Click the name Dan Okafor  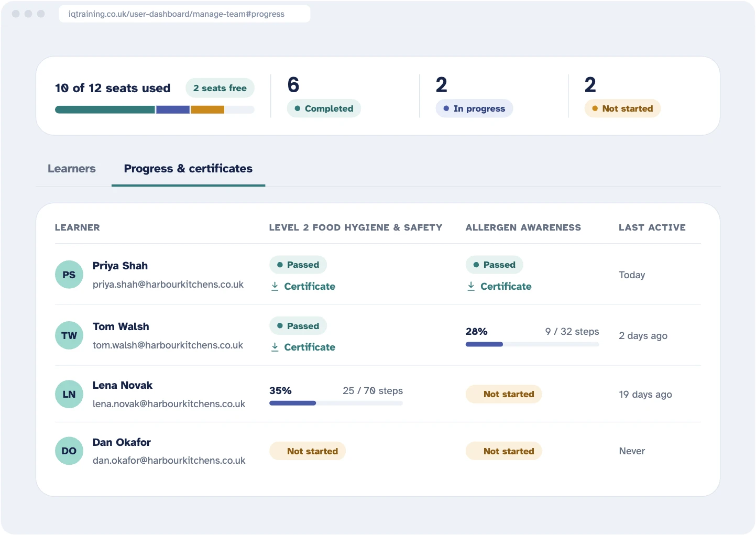[x=122, y=442]
